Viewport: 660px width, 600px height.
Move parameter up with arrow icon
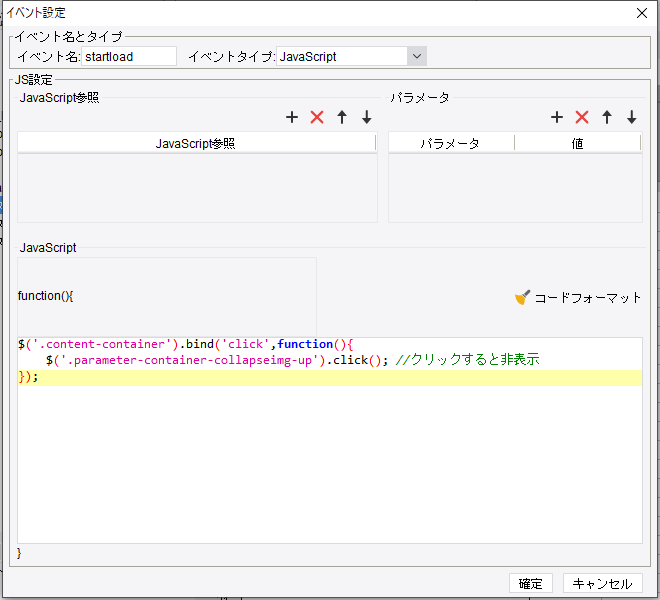click(607, 117)
